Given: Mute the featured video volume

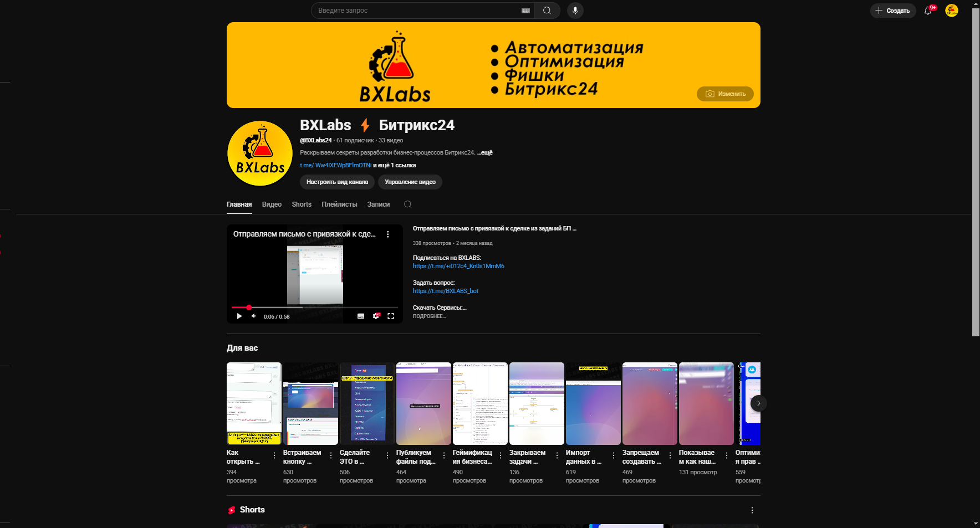Looking at the screenshot, I should click(x=254, y=316).
